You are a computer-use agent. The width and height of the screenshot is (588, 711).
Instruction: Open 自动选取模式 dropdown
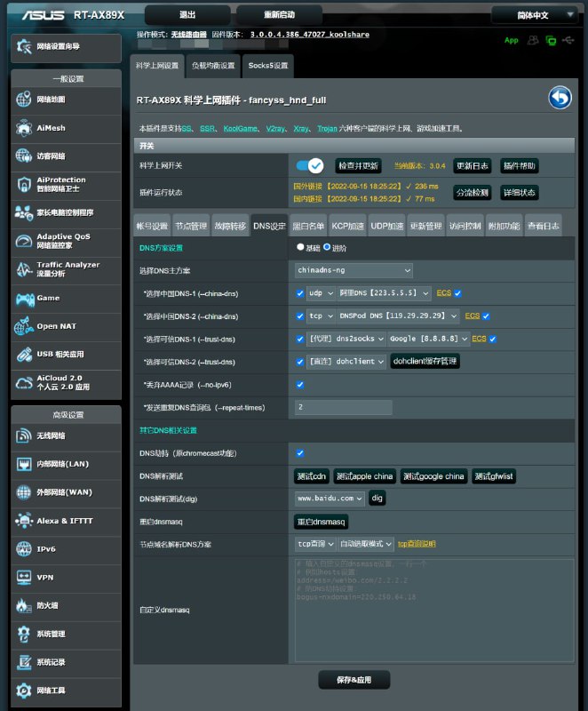366,544
